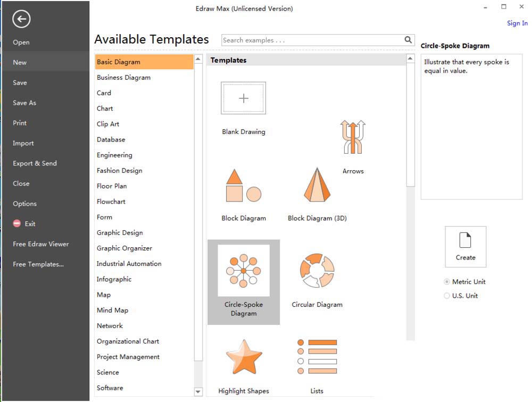This screenshot has height=402, width=532.
Task: Select the Blank Drawing template icon
Action: pyautogui.click(x=243, y=98)
